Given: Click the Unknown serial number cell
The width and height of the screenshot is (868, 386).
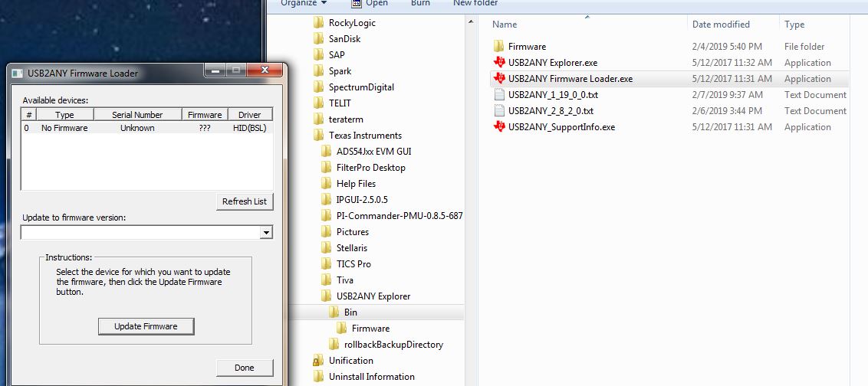Looking at the screenshot, I should click(137, 128).
